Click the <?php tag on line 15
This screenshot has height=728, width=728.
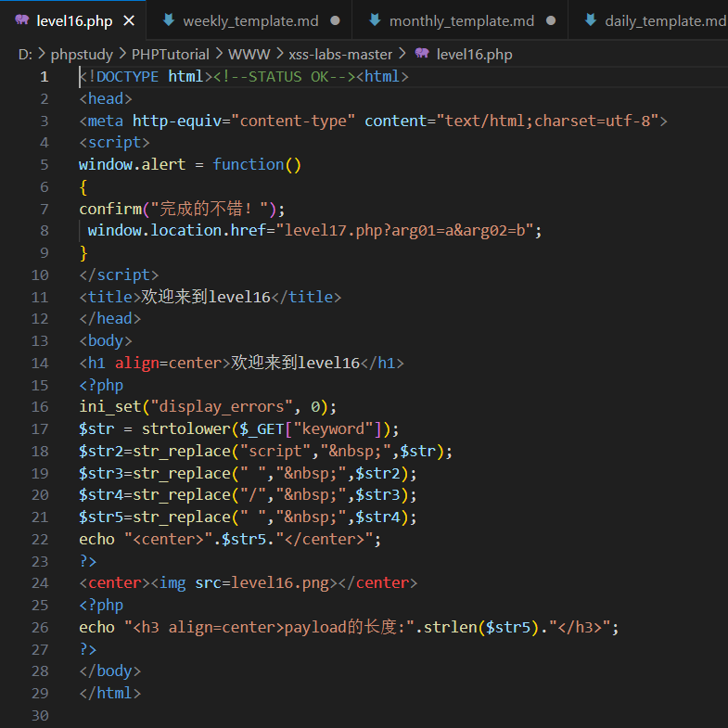pyautogui.click(x=101, y=385)
